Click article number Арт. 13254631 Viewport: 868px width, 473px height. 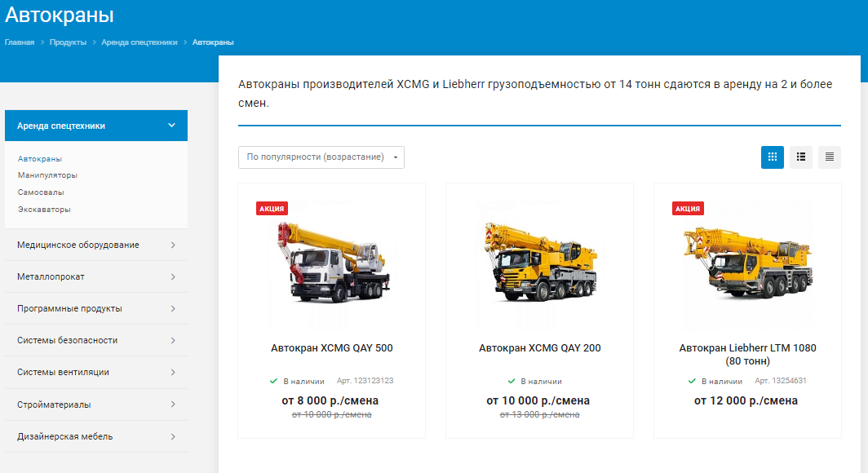click(781, 381)
